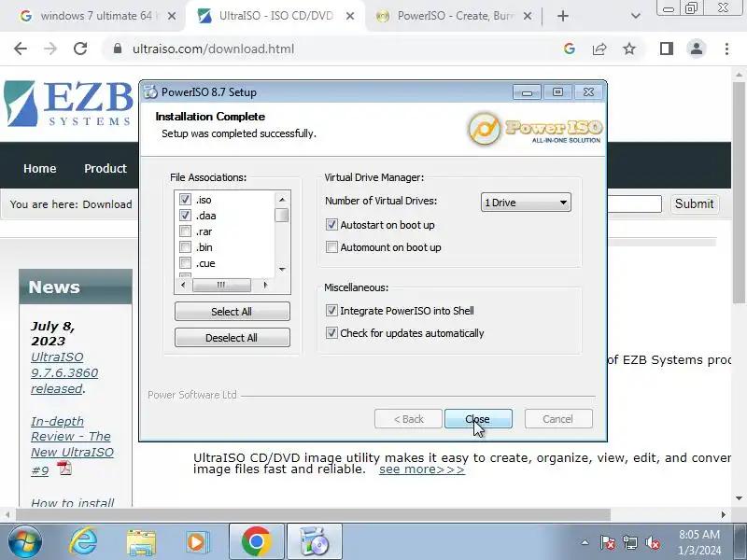Check the .bin file association
This screenshot has width=747, height=560.
pyautogui.click(x=185, y=247)
